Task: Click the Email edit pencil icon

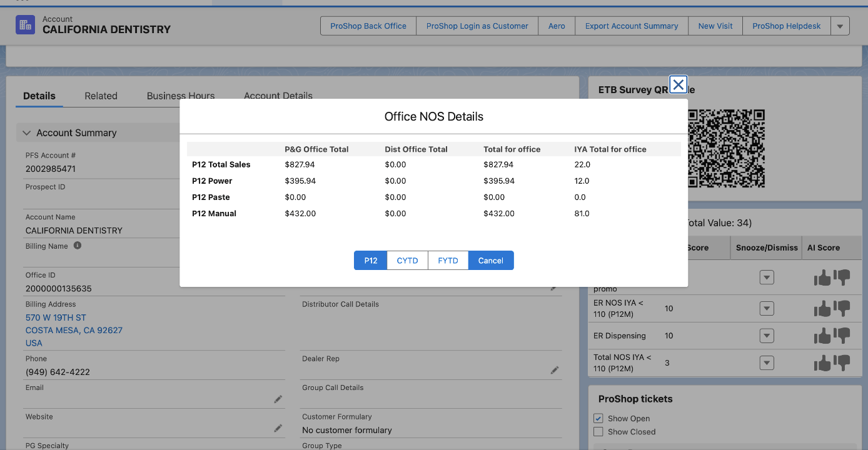Action: [x=278, y=399]
